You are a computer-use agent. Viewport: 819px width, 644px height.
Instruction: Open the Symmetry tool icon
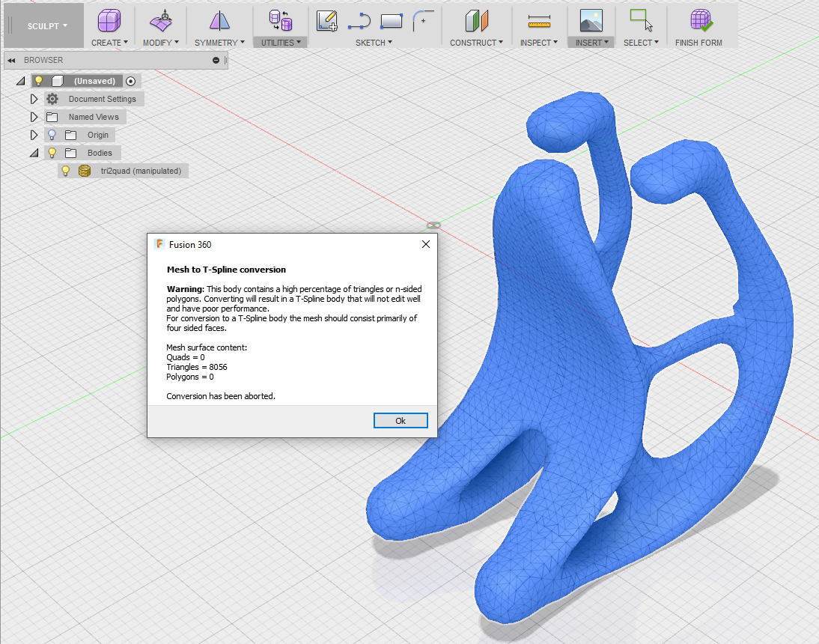tap(219, 19)
